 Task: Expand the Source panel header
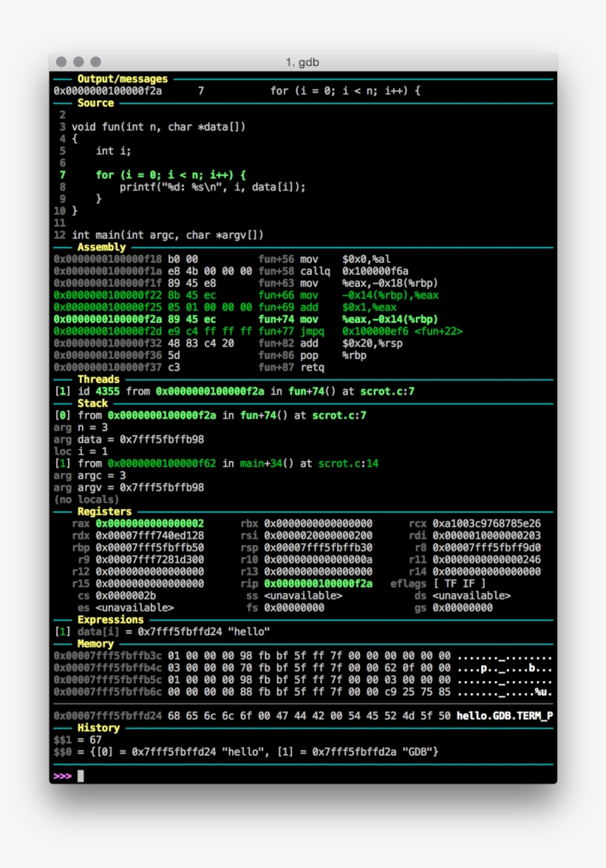tap(95, 103)
